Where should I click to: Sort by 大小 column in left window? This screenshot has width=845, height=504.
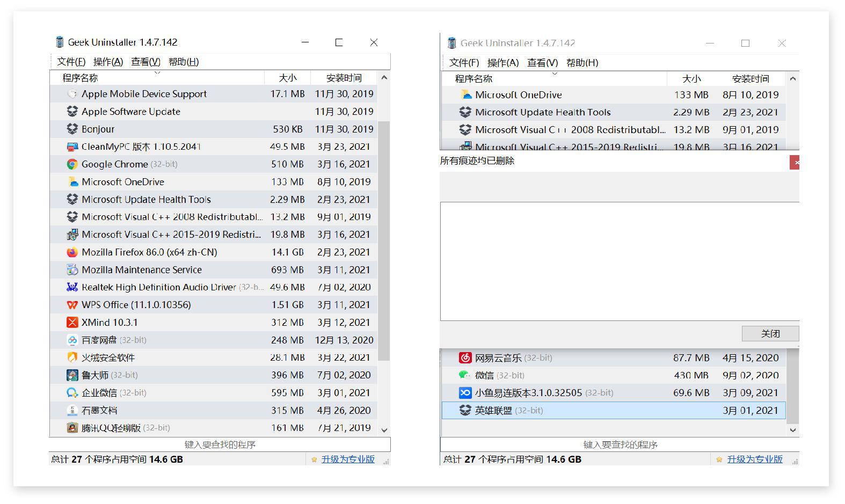pos(287,78)
